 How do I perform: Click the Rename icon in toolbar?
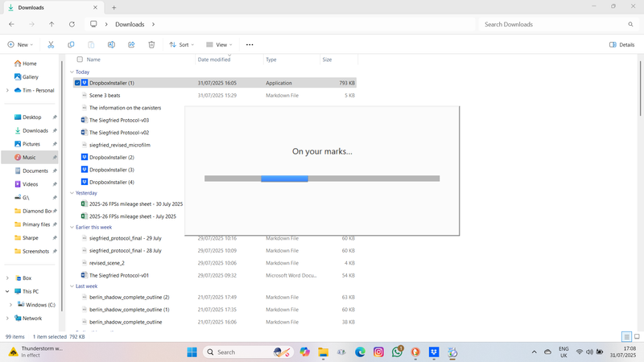[x=111, y=45]
